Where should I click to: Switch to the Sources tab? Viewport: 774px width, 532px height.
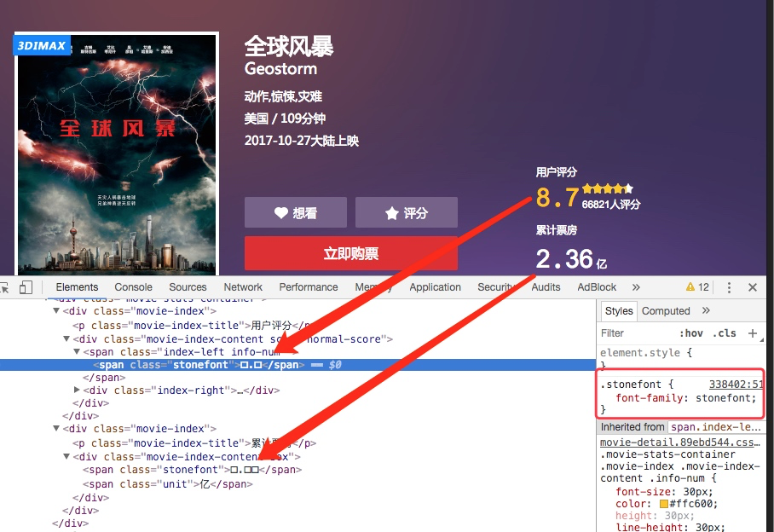(x=188, y=287)
